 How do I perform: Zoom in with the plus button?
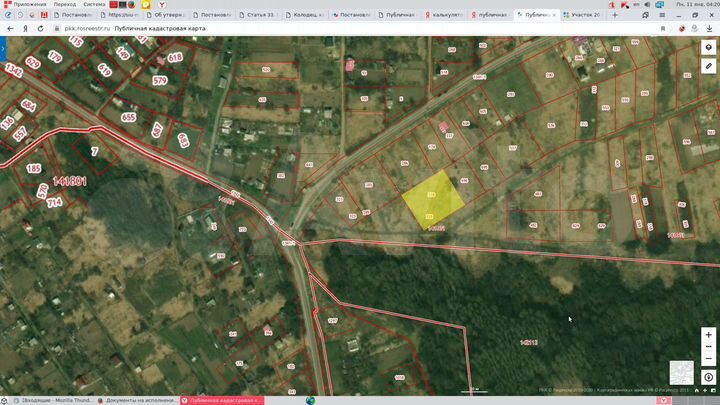[x=708, y=335]
